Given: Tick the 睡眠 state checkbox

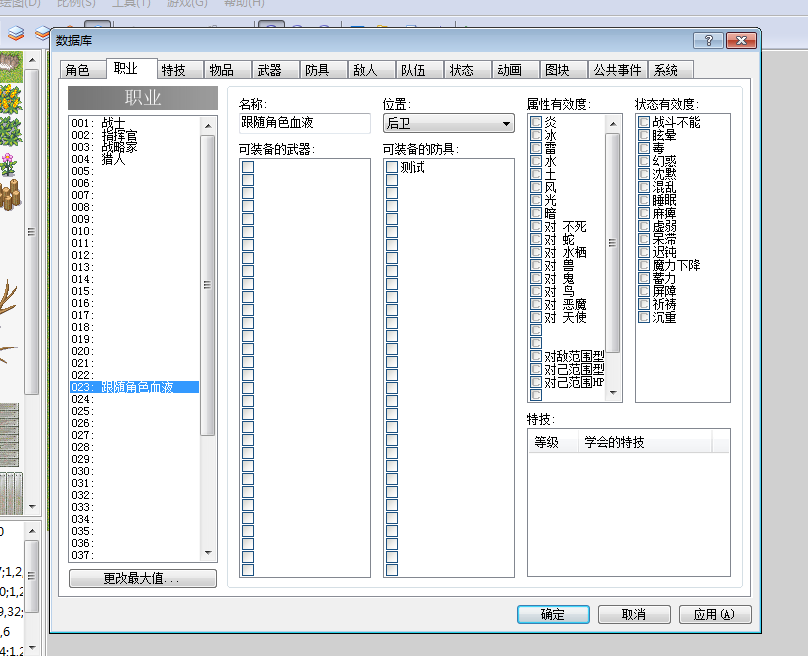Looking at the screenshot, I should click(644, 200).
